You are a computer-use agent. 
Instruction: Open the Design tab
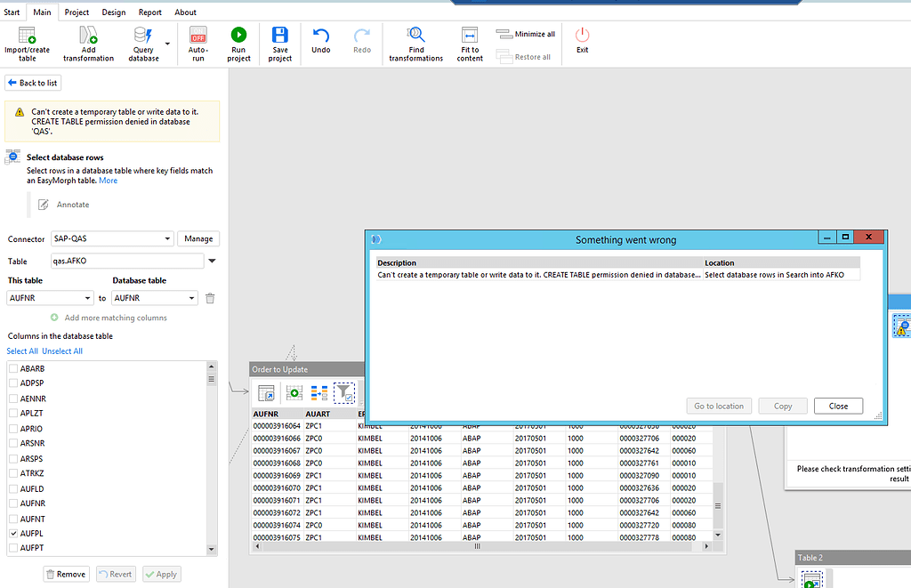click(x=114, y=12)
